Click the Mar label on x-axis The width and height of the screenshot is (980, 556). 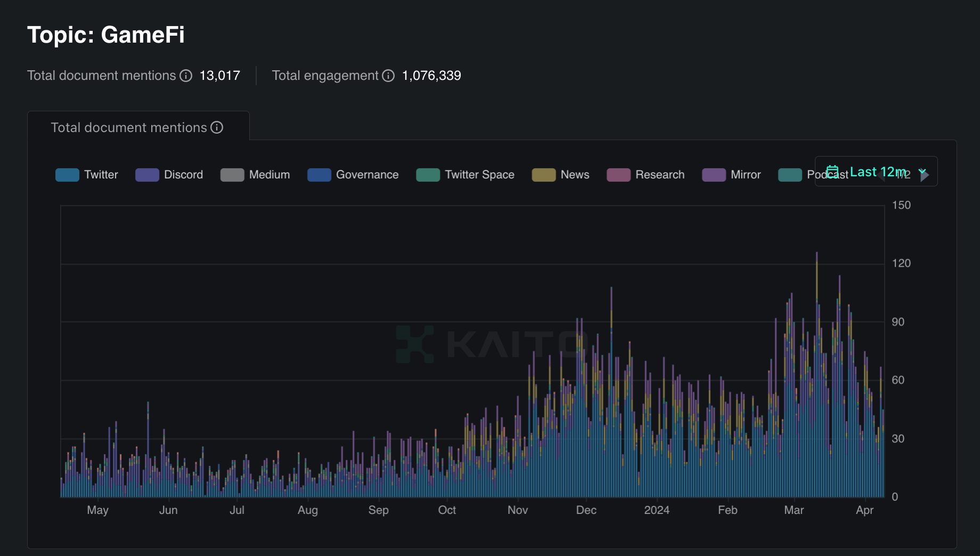click(794, 510)
